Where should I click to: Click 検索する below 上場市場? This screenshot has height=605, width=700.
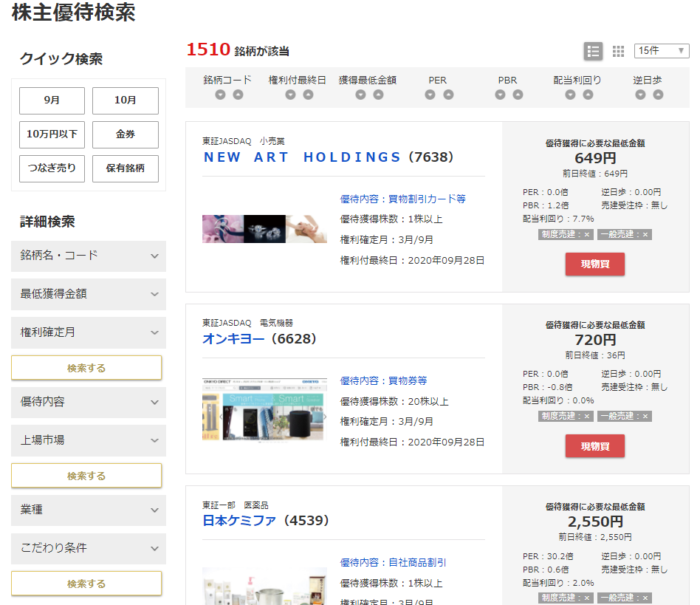[x=86, y=476]
